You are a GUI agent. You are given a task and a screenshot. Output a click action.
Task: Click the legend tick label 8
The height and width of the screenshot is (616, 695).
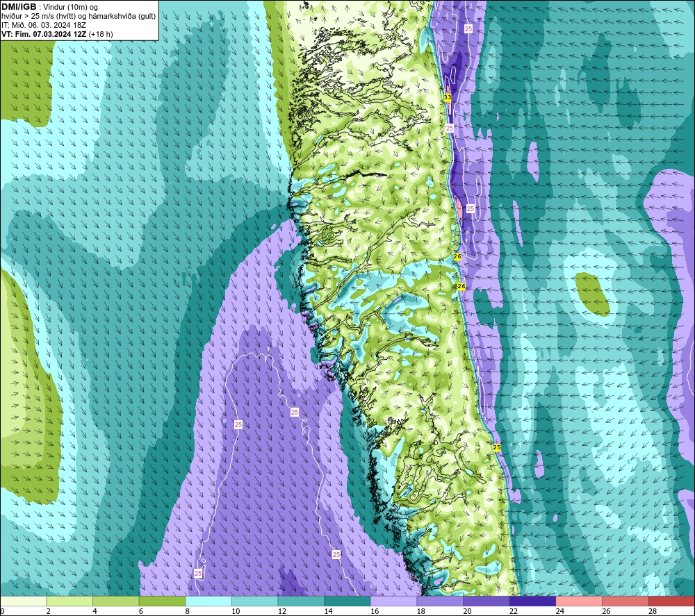tap(188, 611)
